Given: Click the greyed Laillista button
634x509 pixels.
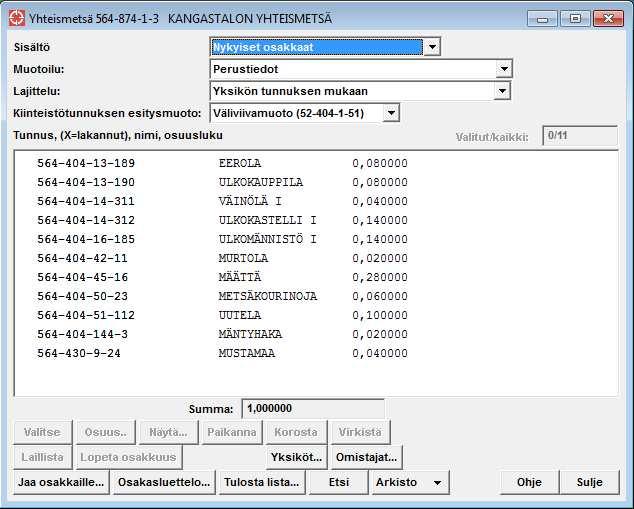Looking at the screenshot, I should pos(42,457).
